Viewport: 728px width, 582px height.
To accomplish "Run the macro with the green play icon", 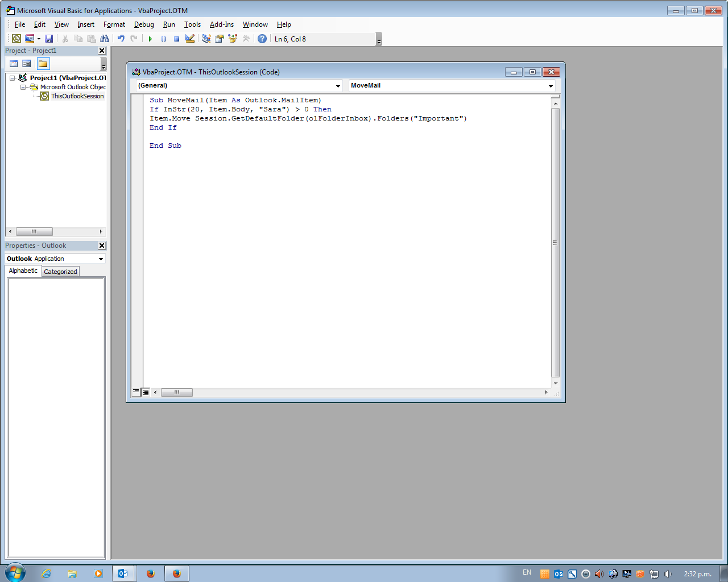I will (150, 39).
